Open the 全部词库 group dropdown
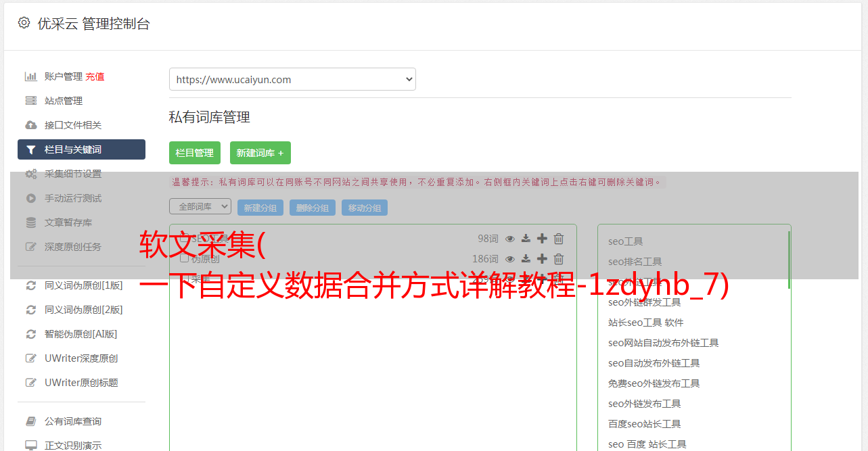This screenshot has width=868, height=451. point(200,206)
